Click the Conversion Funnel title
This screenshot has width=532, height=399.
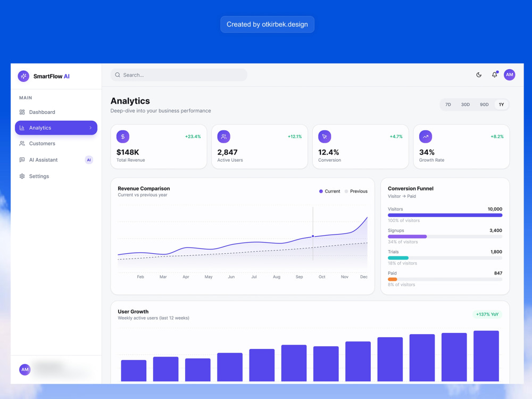[x=411, y=188]
